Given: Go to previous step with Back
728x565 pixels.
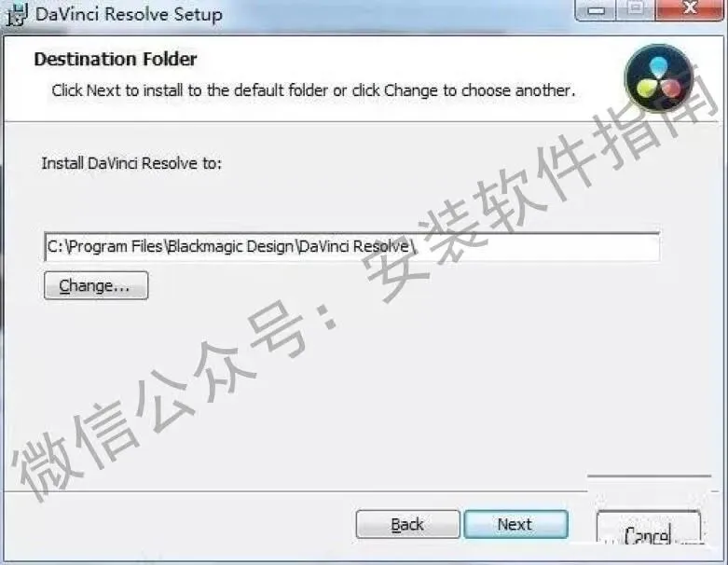Looking at the screenshot, I should tap(407, 525).
